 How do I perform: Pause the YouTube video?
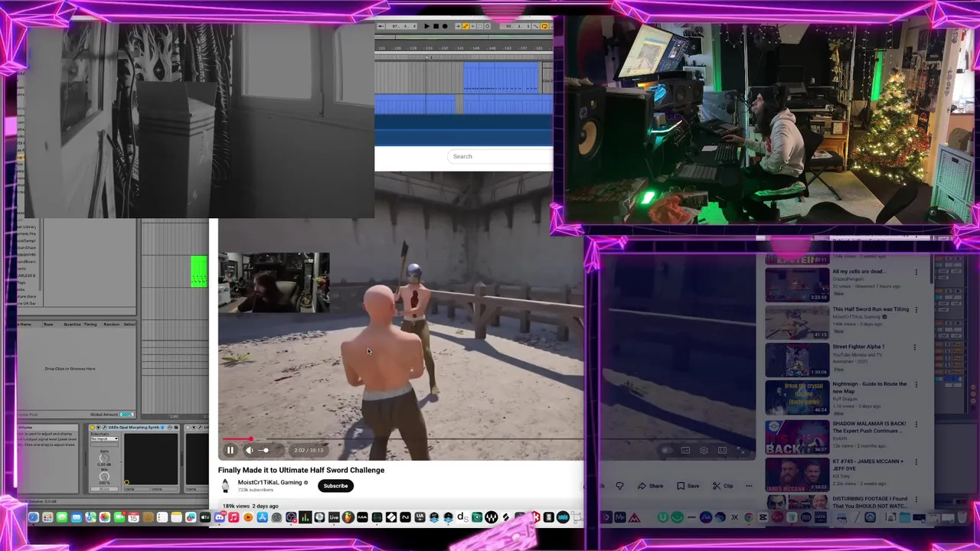pos(230,450)
